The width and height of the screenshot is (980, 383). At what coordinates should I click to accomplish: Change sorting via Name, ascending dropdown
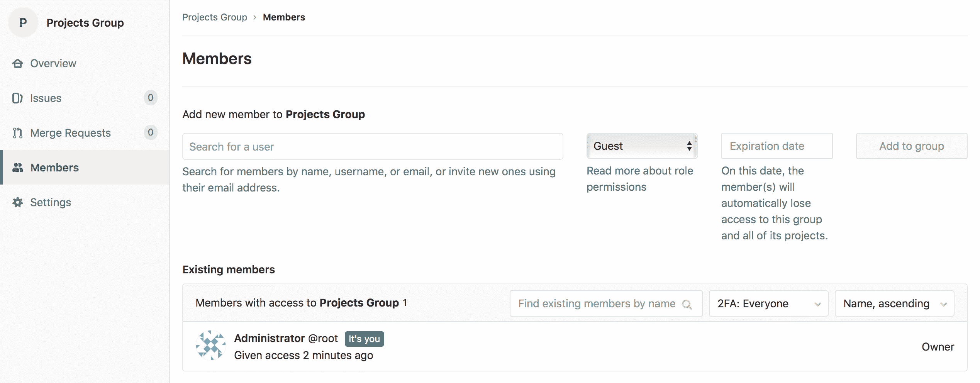point(894,303)
